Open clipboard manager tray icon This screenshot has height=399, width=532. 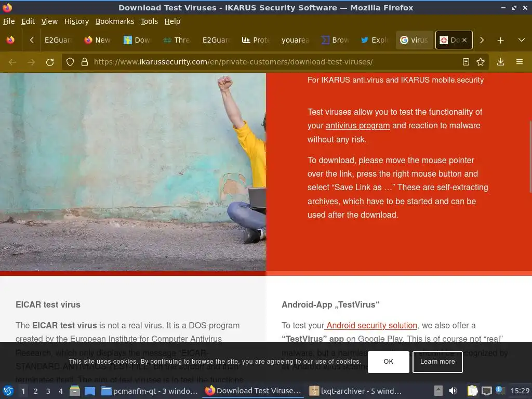(x=472, y=391)
